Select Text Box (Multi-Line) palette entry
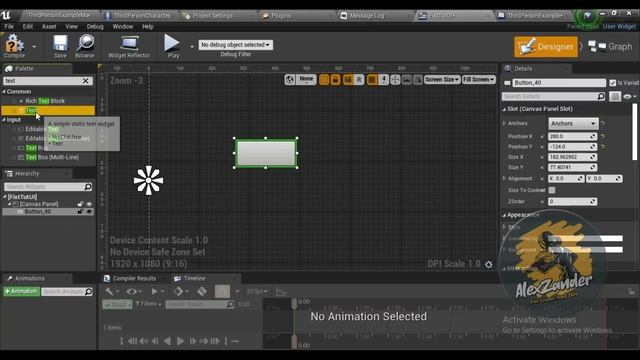 [x=52, y=157]
